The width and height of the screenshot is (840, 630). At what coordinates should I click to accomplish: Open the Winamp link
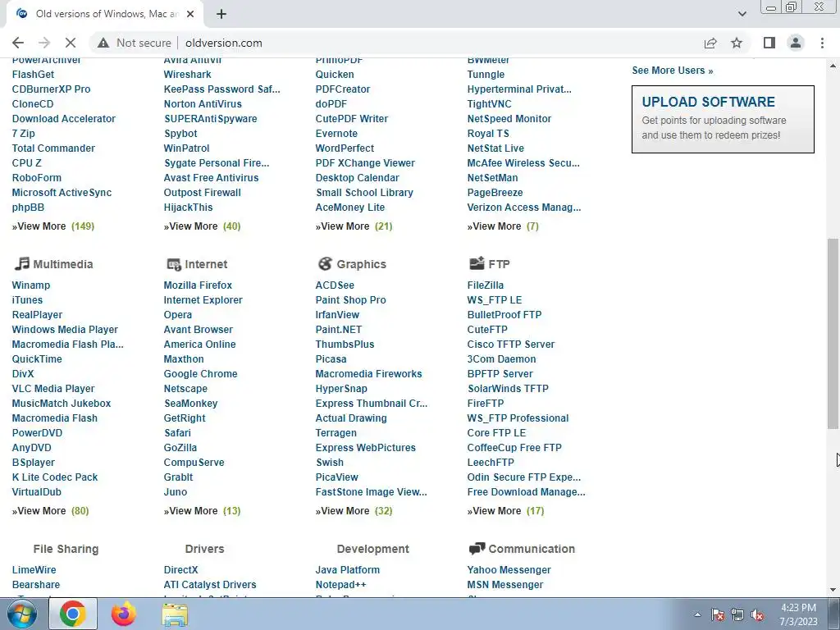(x=31, y=285)
